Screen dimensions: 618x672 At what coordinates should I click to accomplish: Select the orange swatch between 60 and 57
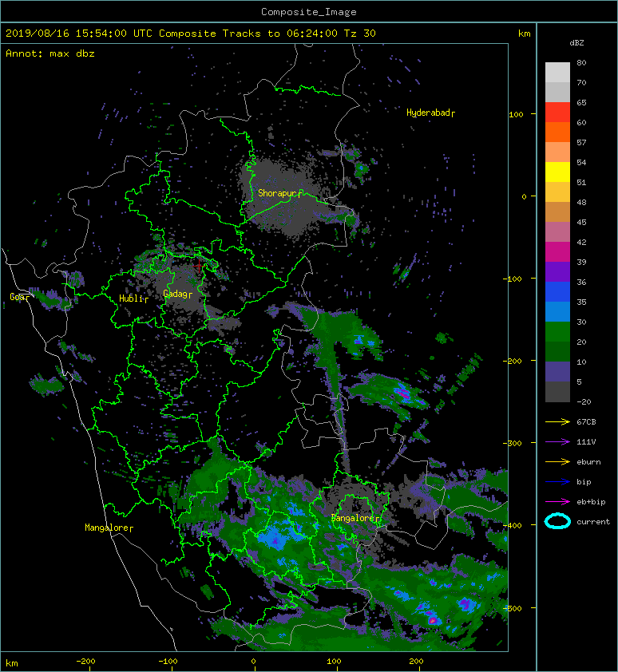pyautogui.click(x=557, y=132)
